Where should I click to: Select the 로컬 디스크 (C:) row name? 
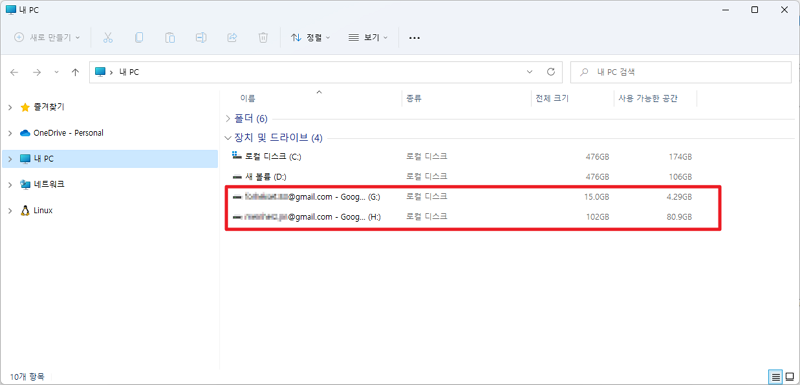[x=273, y=157]
